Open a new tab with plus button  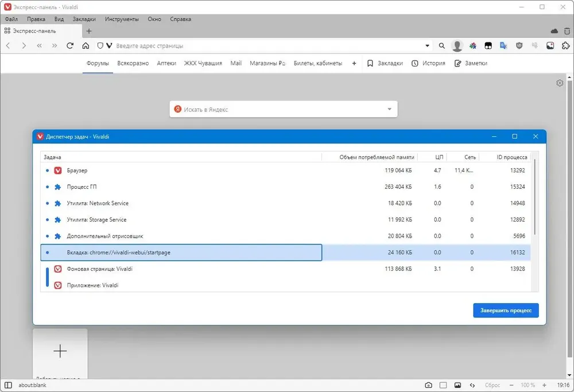pos(89,31)
